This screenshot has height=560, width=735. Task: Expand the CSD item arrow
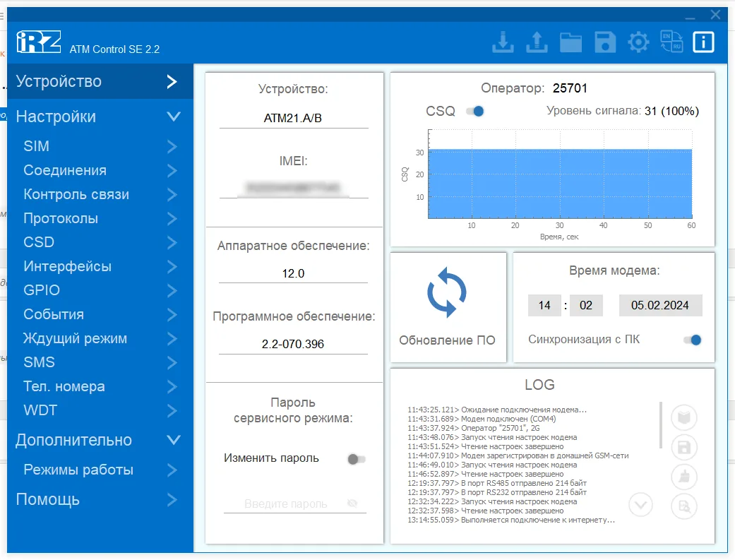172,242
